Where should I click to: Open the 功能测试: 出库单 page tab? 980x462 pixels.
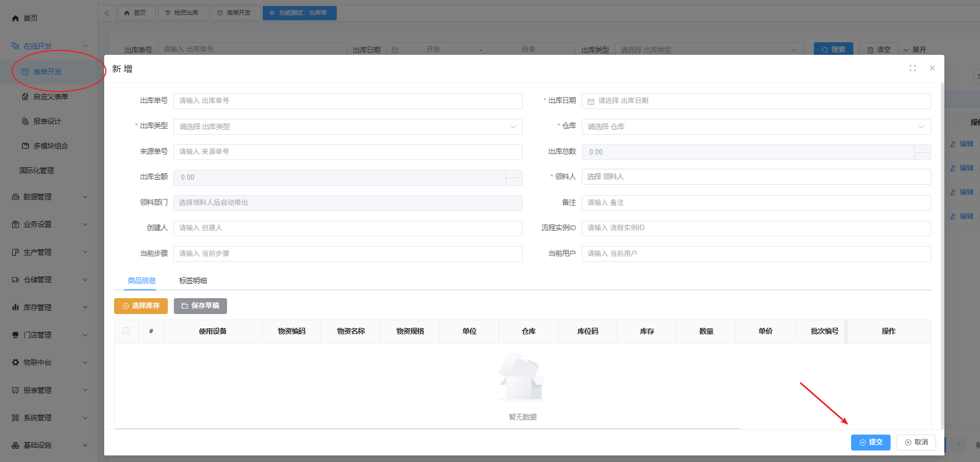coord(299,13)
